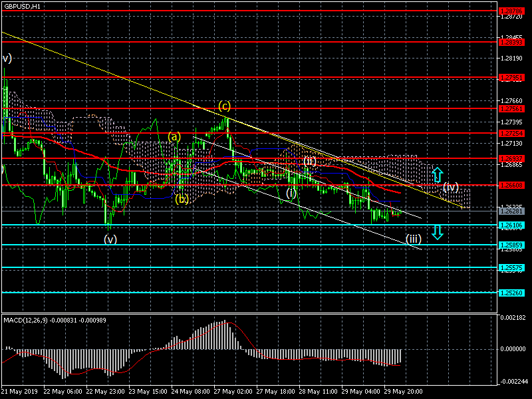Click the white (i) wave label

click(x=291, y=193)
